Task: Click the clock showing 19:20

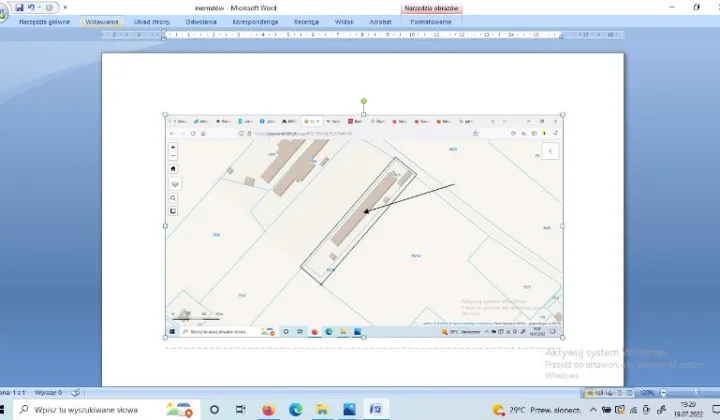Action: point(688,409)
